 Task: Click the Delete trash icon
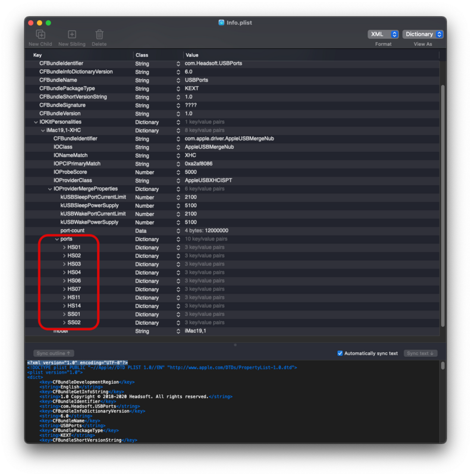pos(99,35)
